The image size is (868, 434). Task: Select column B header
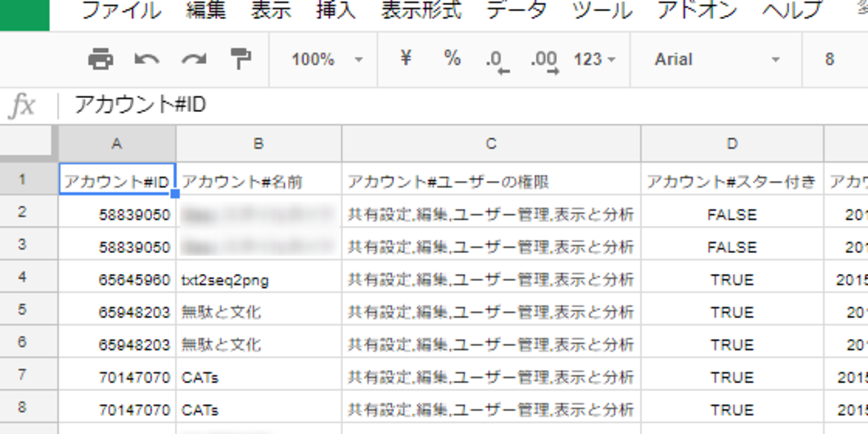click(259, 143)
